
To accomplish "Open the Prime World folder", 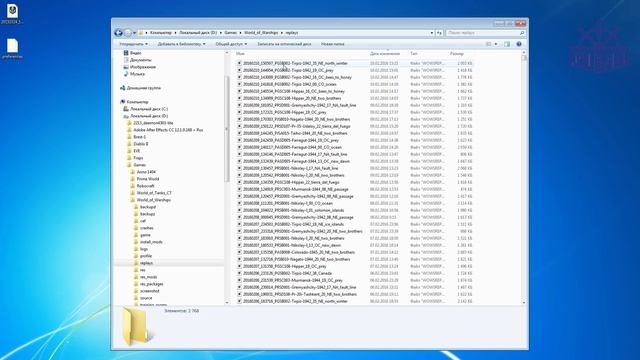I will (144, 179).
